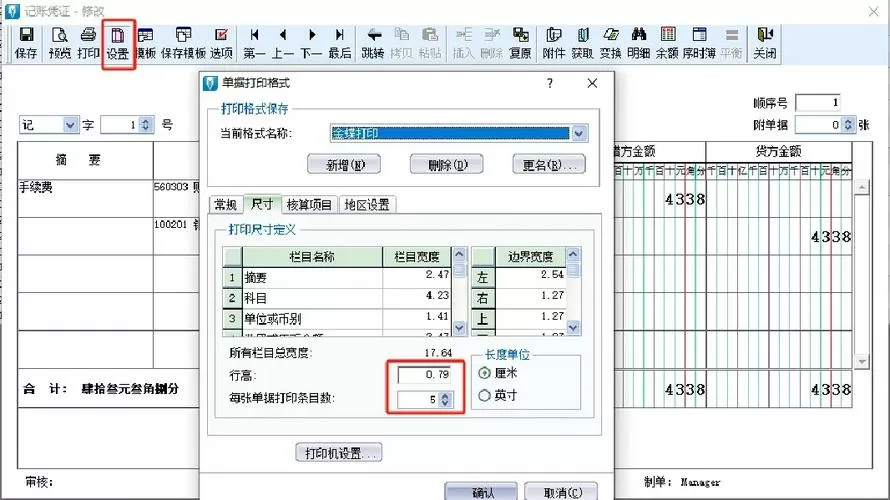The height and width of the screenshot is (500, 890).
Task: Switch to the 常规 tab
Action: coord(225,204)
